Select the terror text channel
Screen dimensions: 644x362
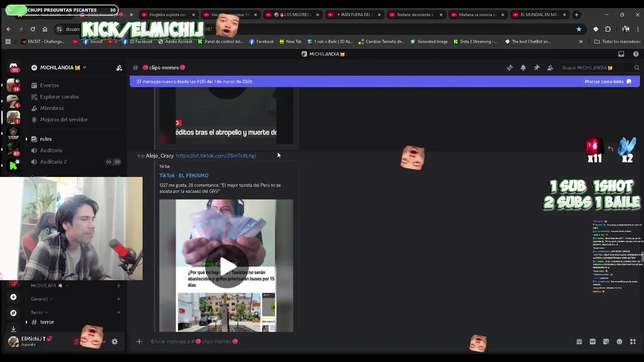click(47, 322)
